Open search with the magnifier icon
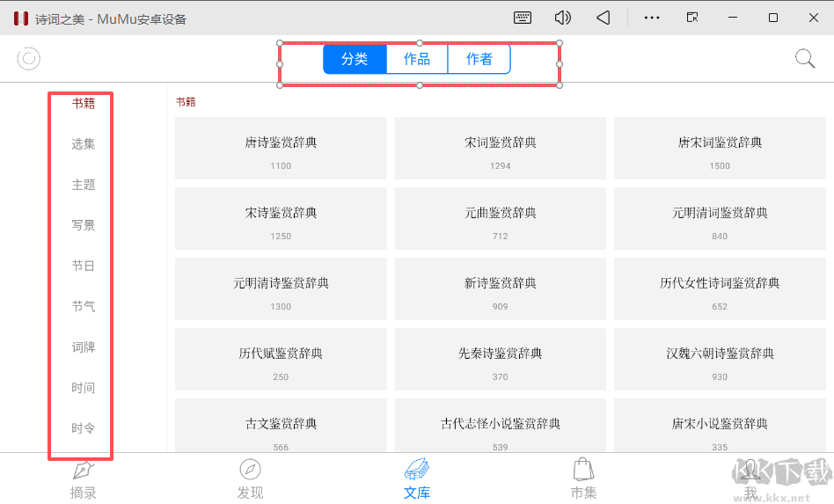 click(x=805, y=58)
